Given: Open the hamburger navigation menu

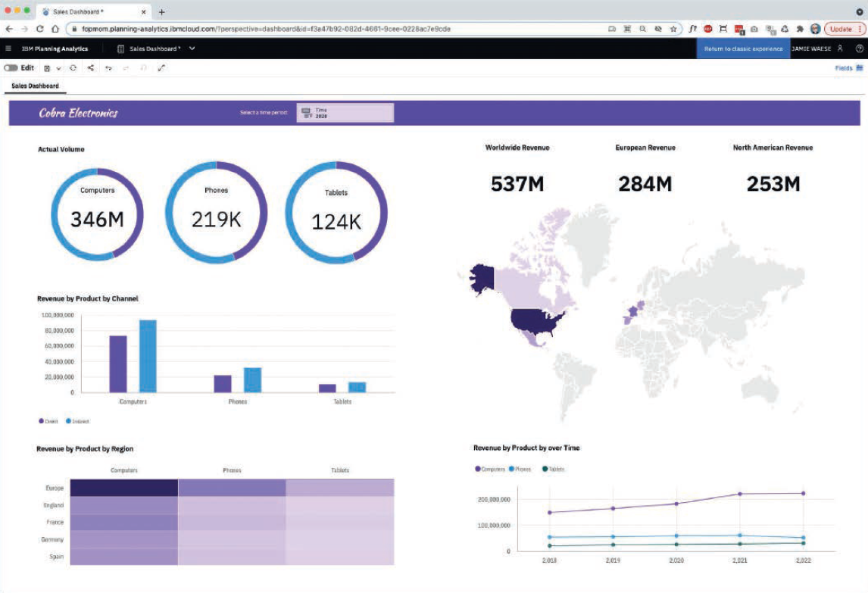Looking at the screenshot, I should (x=8, y=48).
